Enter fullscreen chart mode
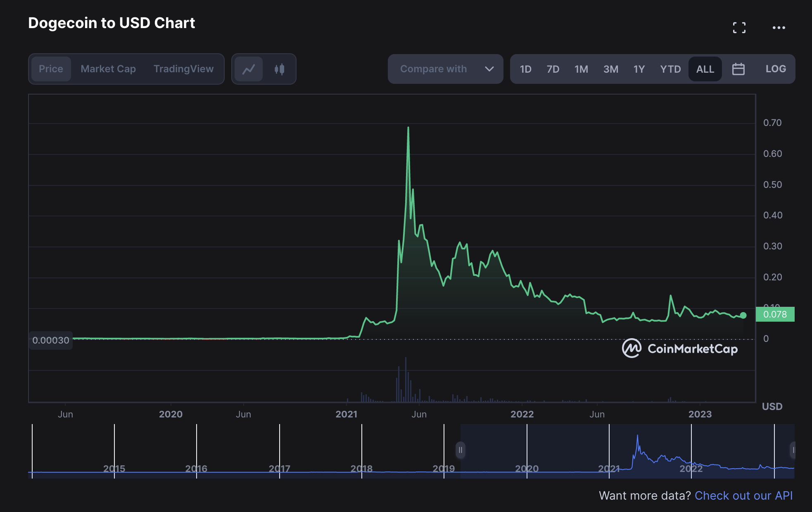The image size is (812, 512). pos(740,27)
